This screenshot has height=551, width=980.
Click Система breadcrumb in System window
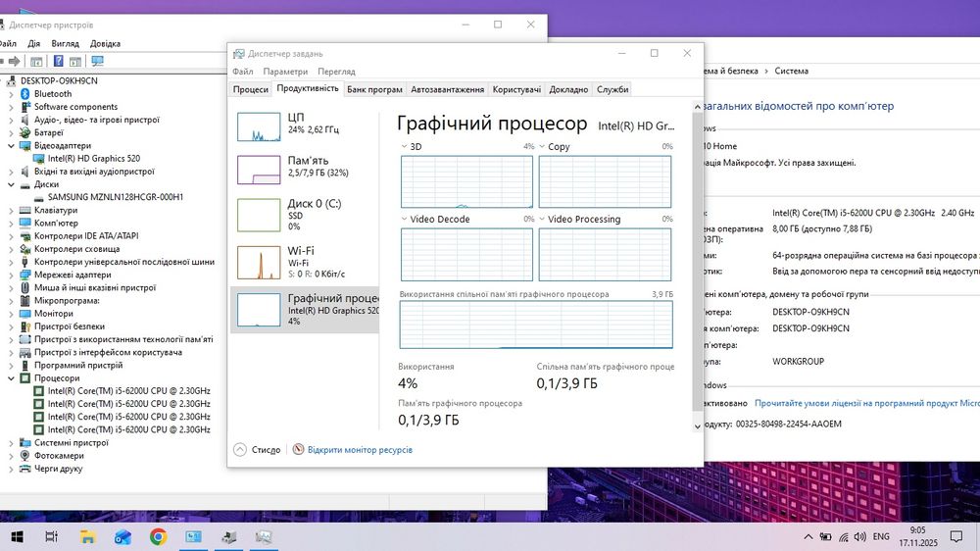point(791,71)
